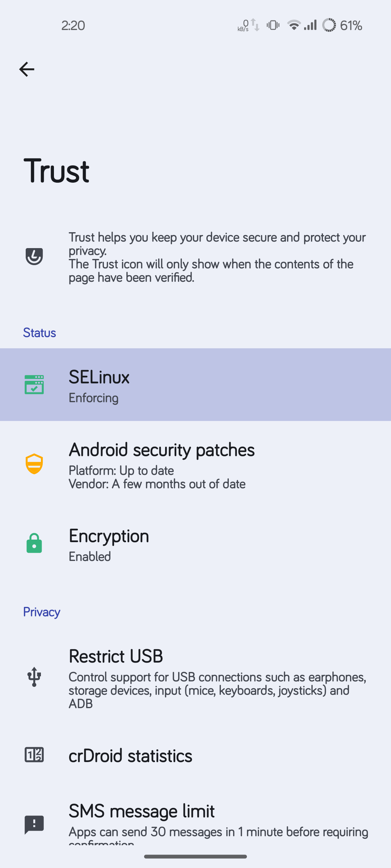The image size is (391, 868).
Task: Tap the bottom navigation gesture pill
Action: coord(195,856)
